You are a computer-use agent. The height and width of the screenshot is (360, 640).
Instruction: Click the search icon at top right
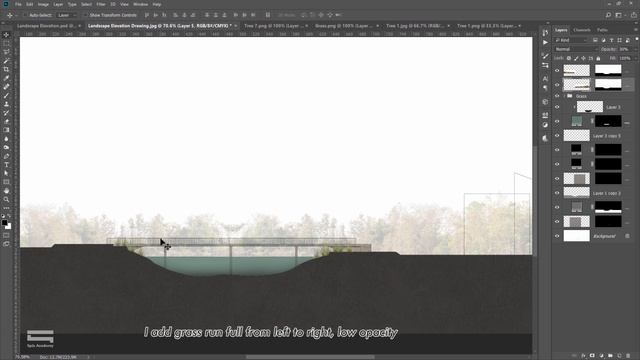click(608, 15)
